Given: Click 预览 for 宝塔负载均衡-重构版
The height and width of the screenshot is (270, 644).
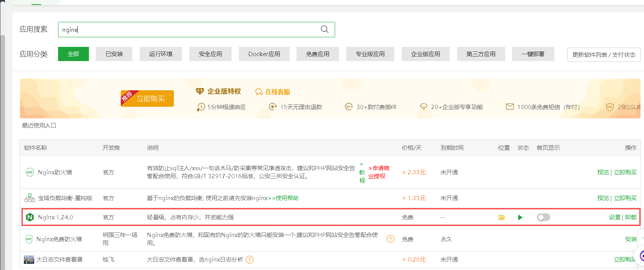Looking at the screenshot, I should click(x=603, y=198).
